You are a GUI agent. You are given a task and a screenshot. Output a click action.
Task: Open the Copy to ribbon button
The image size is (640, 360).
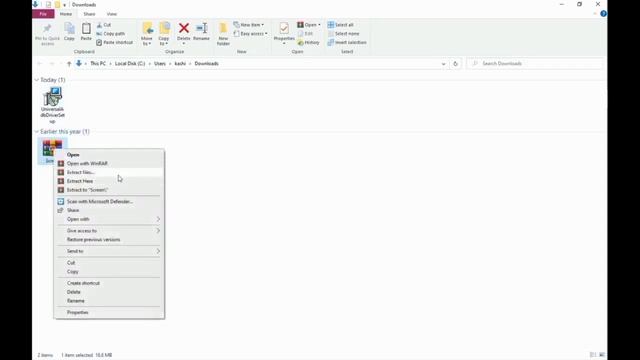pyautogui.click(x=164, y=34)
